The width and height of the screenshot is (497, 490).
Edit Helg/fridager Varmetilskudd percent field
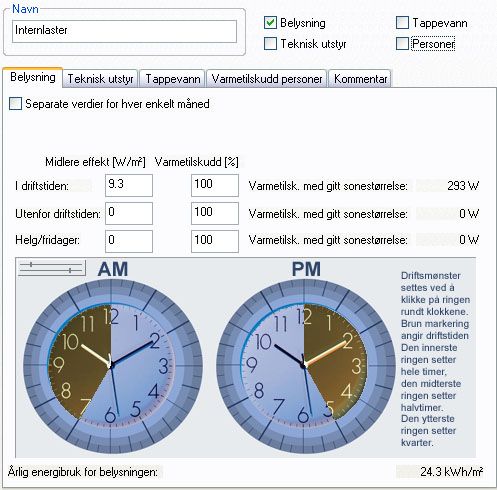pos(215,241)
